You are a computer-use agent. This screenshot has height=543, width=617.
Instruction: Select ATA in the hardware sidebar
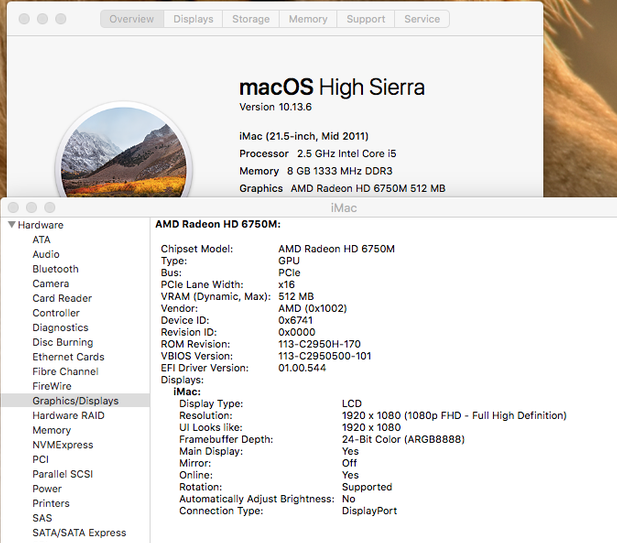tap(41, 240)
